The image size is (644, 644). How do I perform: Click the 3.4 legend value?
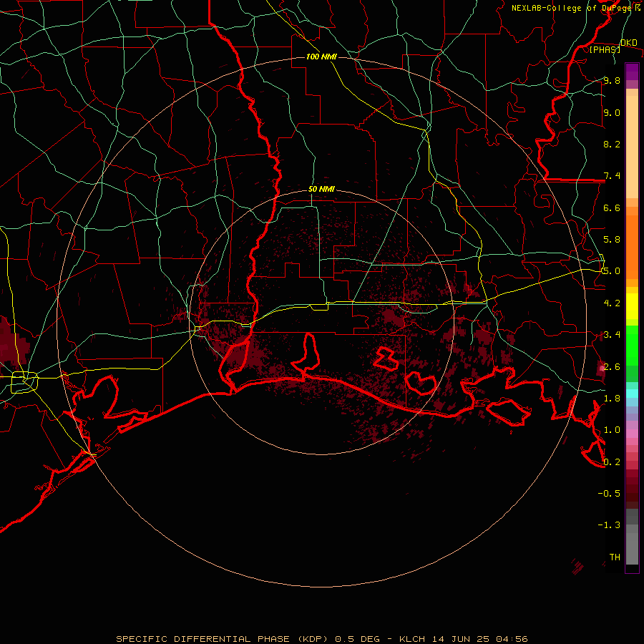pyautogui.click(x=612, y=335)
